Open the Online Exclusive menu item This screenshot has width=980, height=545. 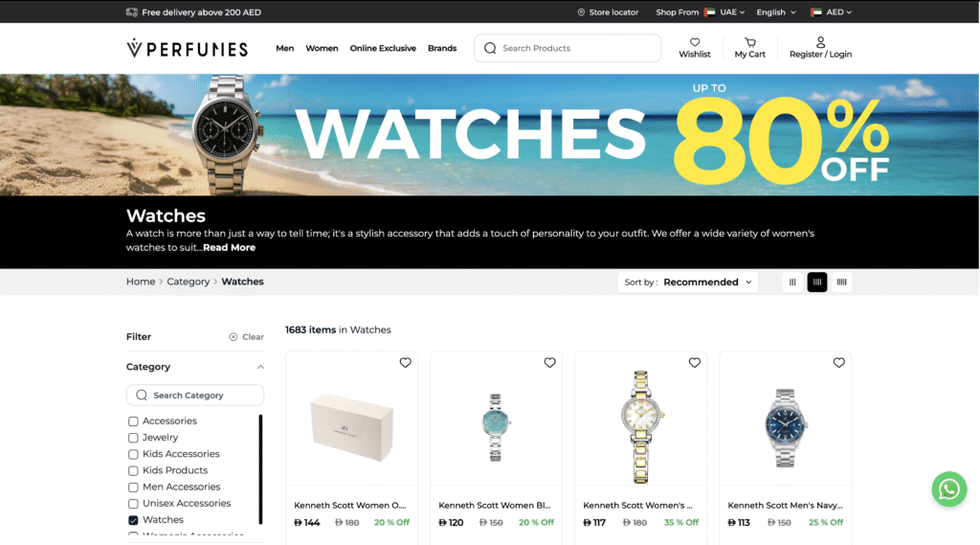[x=383, y=48]
